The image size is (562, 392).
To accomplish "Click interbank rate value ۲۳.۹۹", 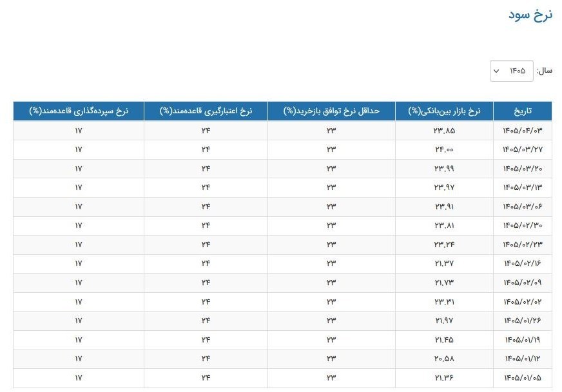I will [x=444, y=169].
